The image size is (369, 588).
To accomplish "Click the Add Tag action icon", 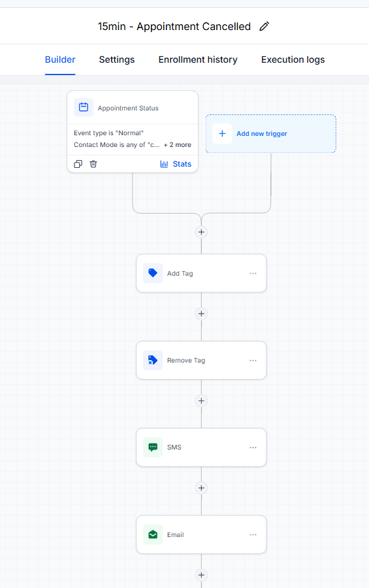I will pos(153,273).
